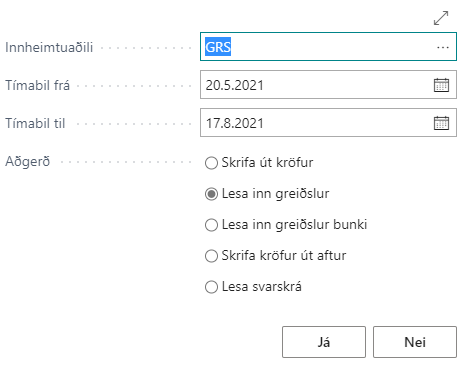Image resolution: width=467 pixels, height=368 pixels.
Task: Confirm with the Já button
Action: point(324,342)
